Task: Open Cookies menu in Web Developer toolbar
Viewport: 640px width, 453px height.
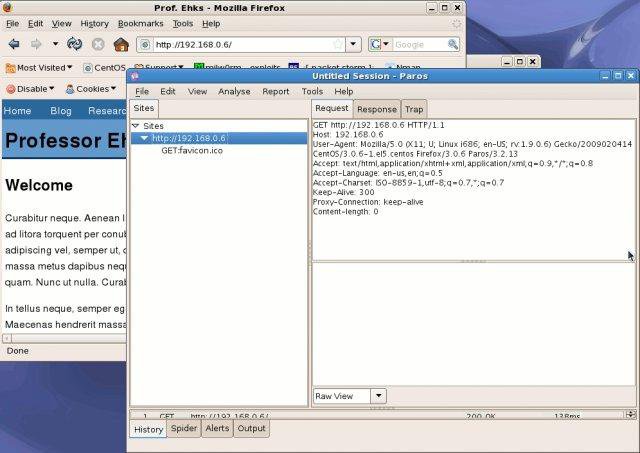Action: (91, 89)
